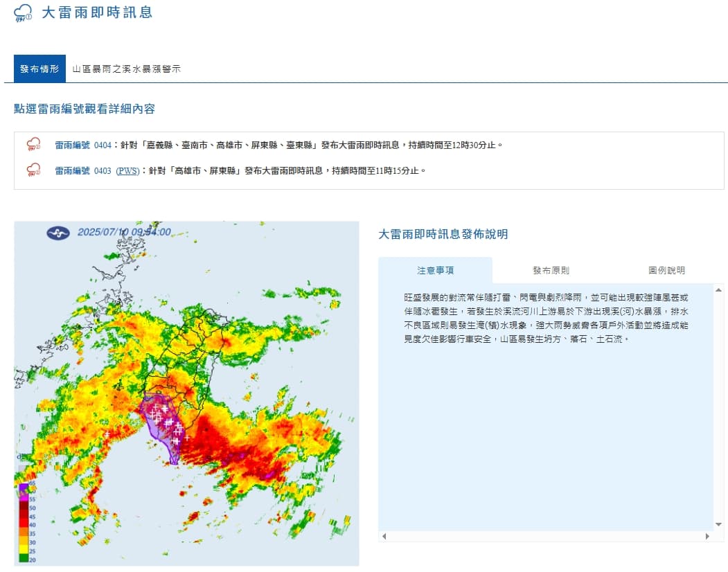Click the red storm icon for 雷雨編號 0404
This screenshot has height=572, width=728.
pyautogui.click(x=33, y=145)
